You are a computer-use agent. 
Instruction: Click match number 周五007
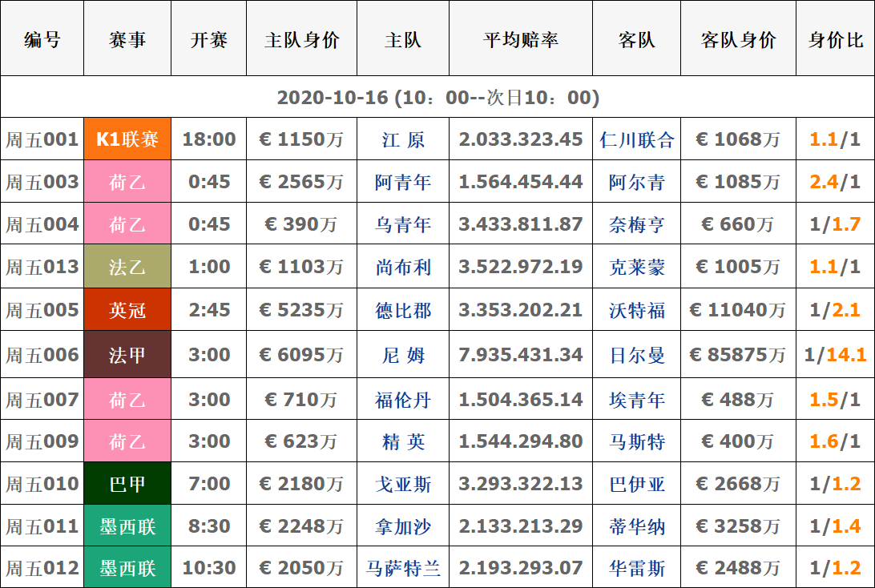pyautogui.click(x=42, y=400)
